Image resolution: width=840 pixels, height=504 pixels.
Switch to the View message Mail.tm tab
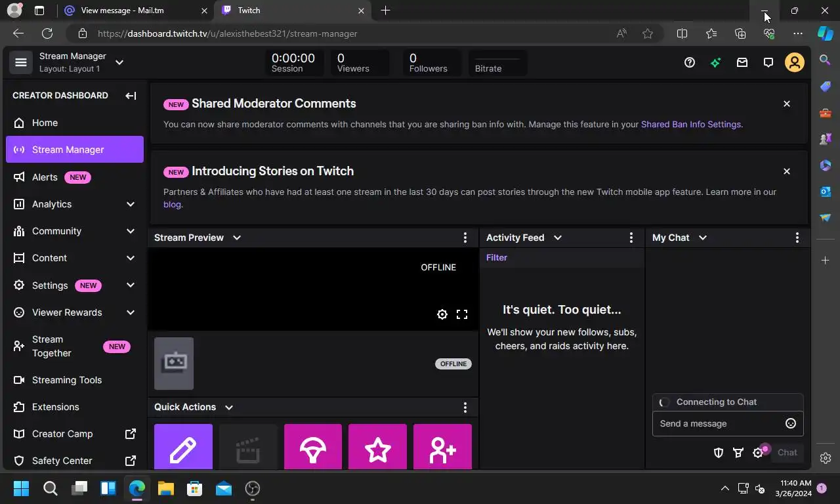click(136, 10)
